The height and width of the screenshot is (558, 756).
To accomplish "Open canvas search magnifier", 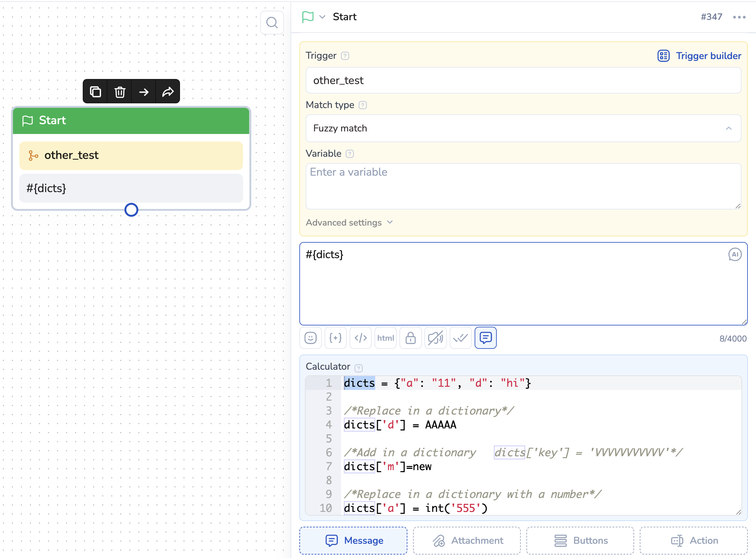I will 272,23.
